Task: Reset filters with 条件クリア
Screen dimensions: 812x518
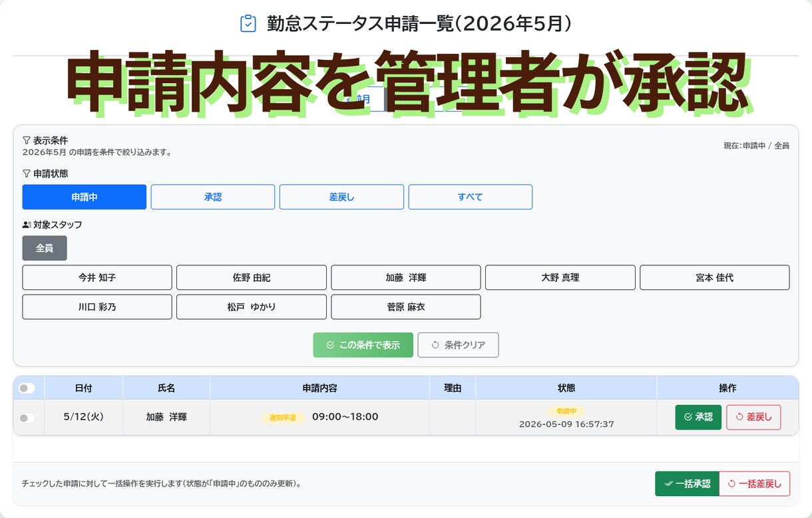Action: click(x=459, y=345)
